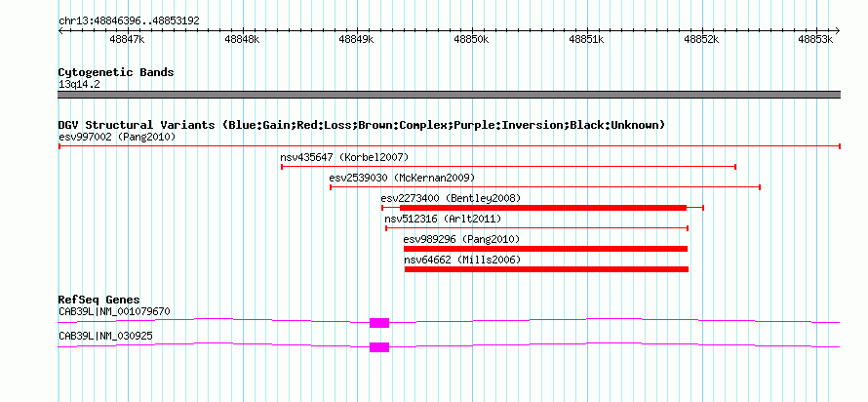868x402 pixels.
Task: Select the nsv435647 (Korbel2007) variant label
Action: [x=344, y=157]
